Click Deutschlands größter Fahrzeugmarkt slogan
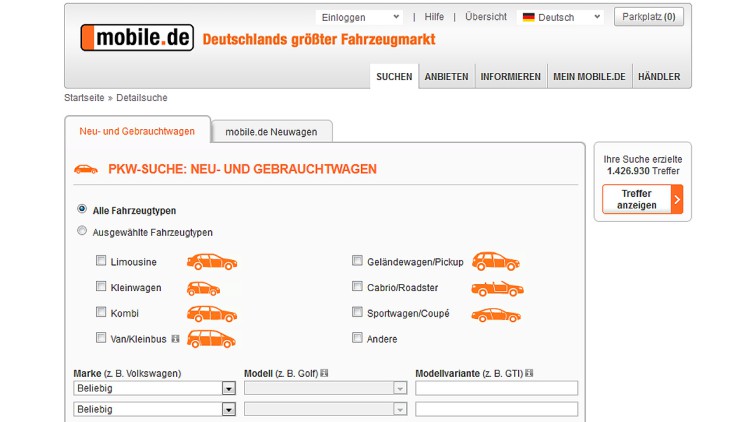750x422 pixels. pos(319,39)
